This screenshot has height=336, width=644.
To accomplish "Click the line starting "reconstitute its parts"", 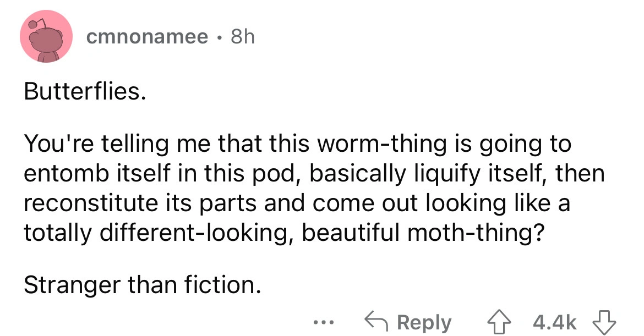I will coord(296,202).
